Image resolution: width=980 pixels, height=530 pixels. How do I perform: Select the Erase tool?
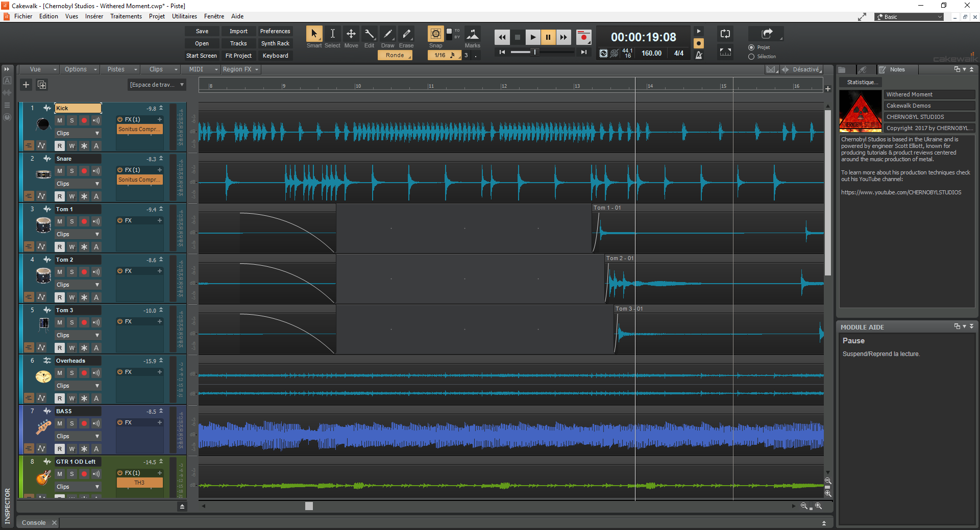tap(406, 34)
